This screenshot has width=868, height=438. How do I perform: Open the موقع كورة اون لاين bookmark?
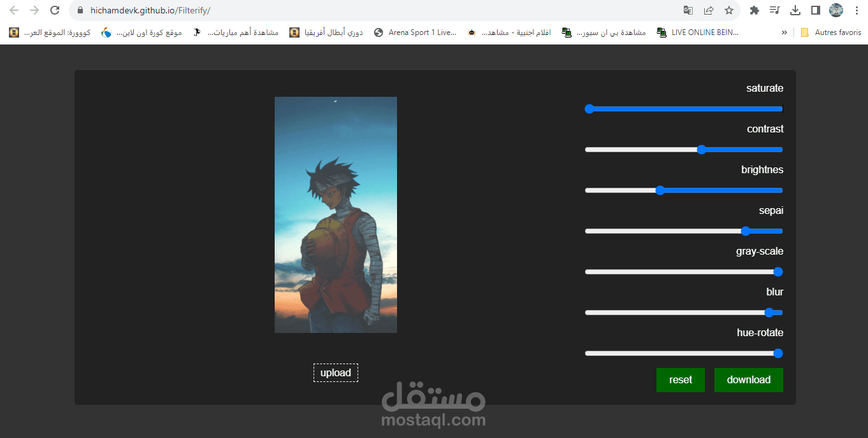pos(141,32)
